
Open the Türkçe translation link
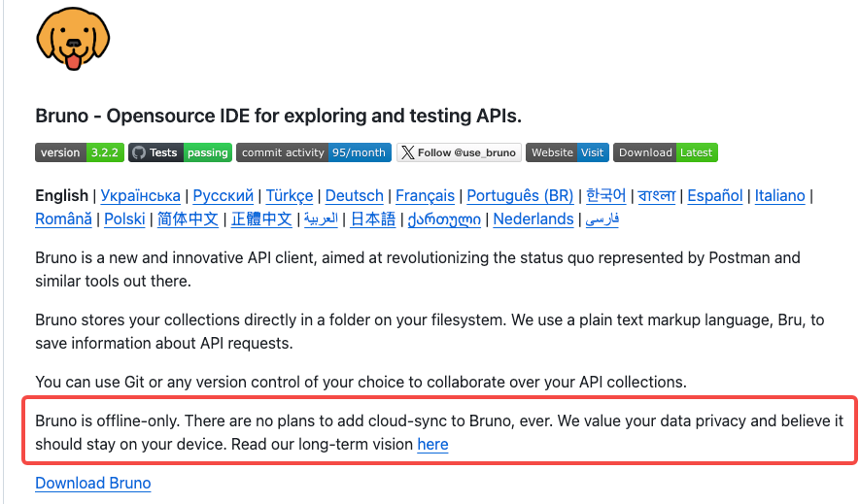(289, 195)
